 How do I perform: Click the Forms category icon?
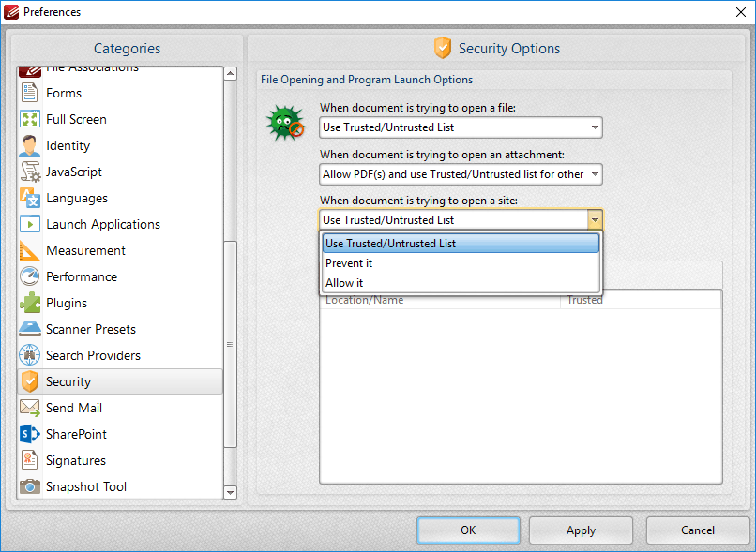[x=30, y=93]
